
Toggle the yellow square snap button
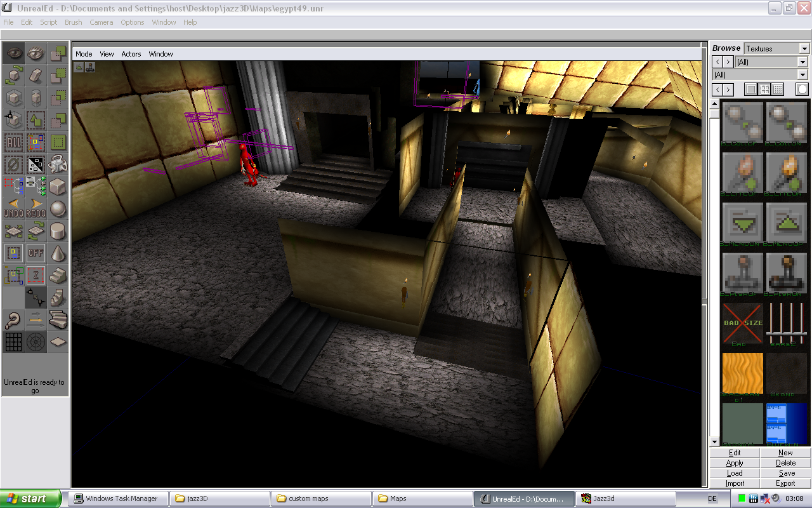click(x=14, y=253)
